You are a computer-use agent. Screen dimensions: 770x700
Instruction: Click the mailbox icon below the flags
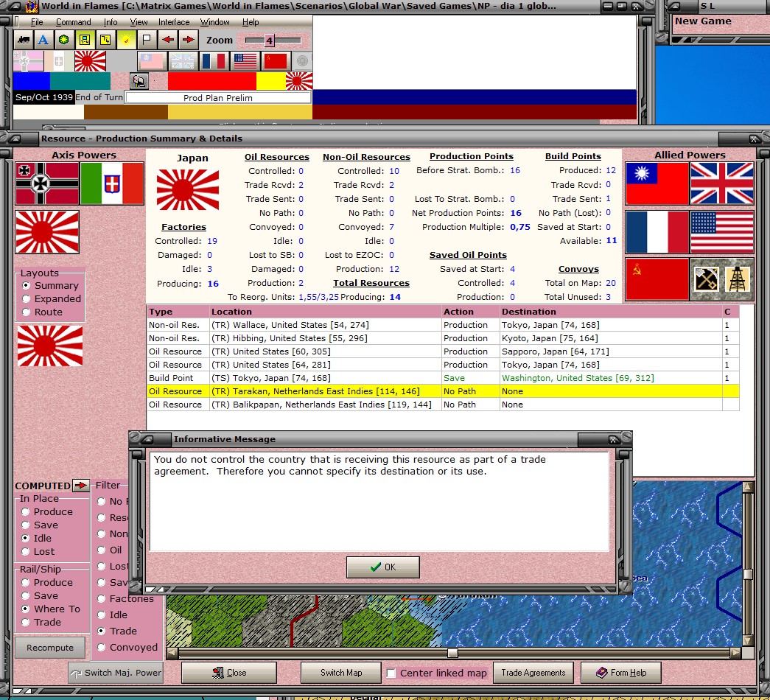(139, 80)
